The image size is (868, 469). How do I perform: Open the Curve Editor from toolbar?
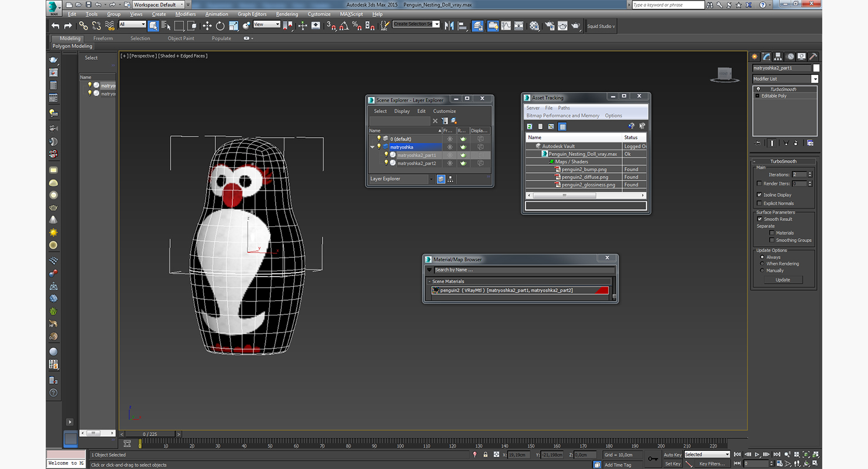[506, 26]
